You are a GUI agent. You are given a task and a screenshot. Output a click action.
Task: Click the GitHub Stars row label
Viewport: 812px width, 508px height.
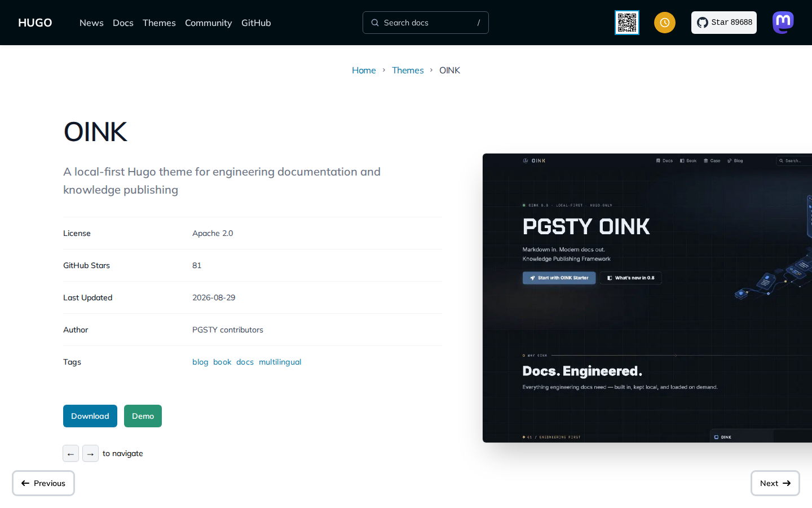point(86,265)
